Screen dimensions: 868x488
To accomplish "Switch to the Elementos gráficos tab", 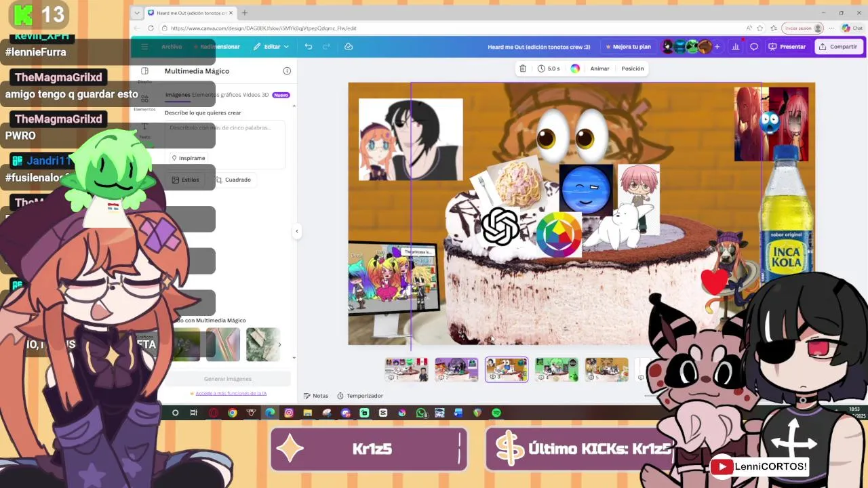I will (216, 95).
